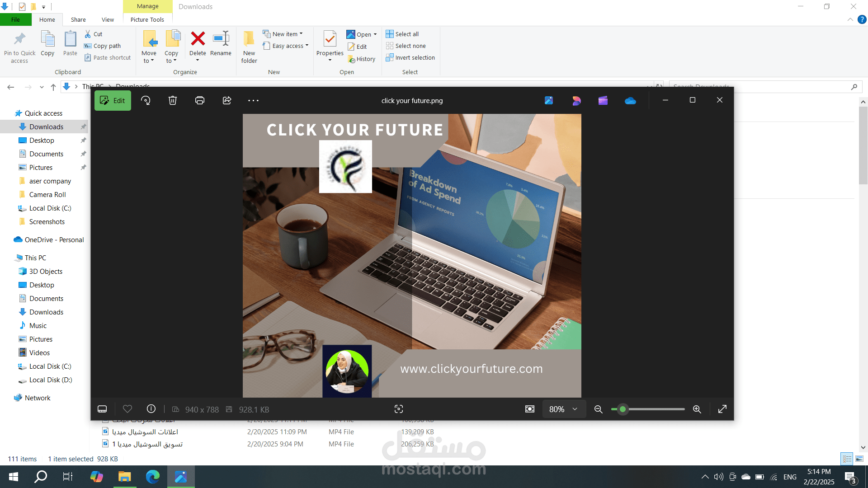Click the zoom slider handle in Photos
The image size is (868, 488).
(623, 409)
